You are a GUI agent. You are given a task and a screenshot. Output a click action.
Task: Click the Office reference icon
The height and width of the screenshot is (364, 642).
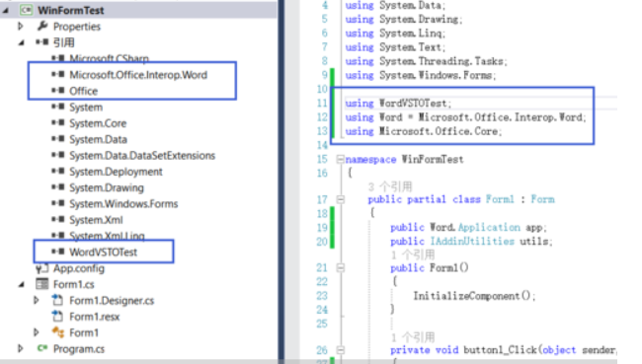click(x=58, y=91)
